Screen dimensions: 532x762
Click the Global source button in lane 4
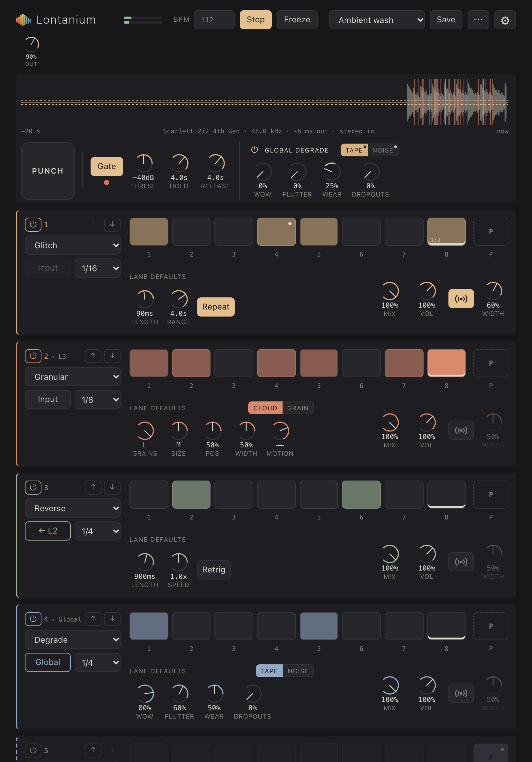click(48, 662)
